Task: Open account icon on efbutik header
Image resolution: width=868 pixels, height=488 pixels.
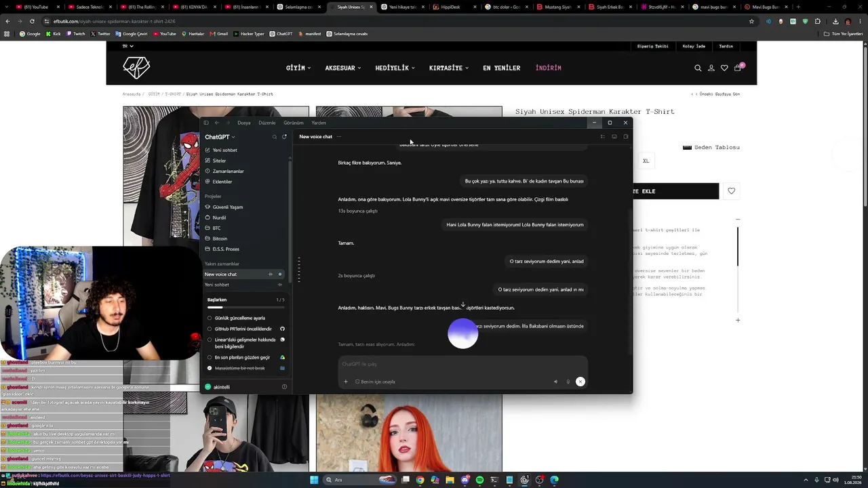Action: [x=711, y=68]
